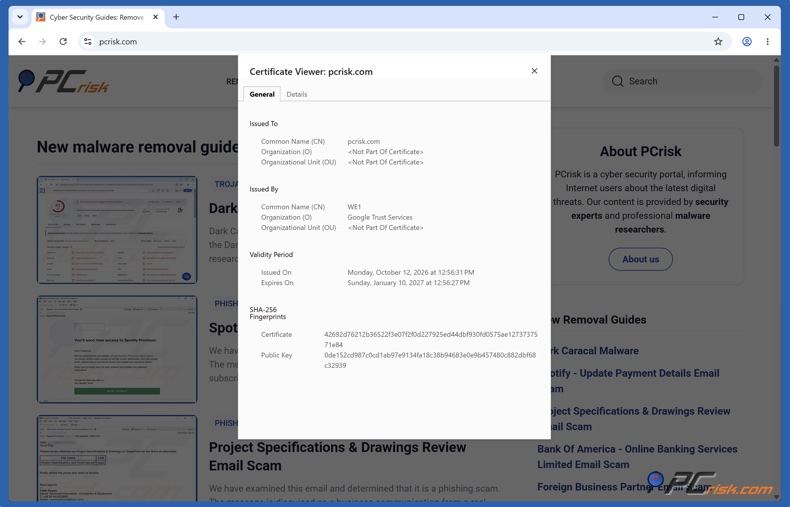Select the Certificate fingerprint hash value

(x=431, y=340)
